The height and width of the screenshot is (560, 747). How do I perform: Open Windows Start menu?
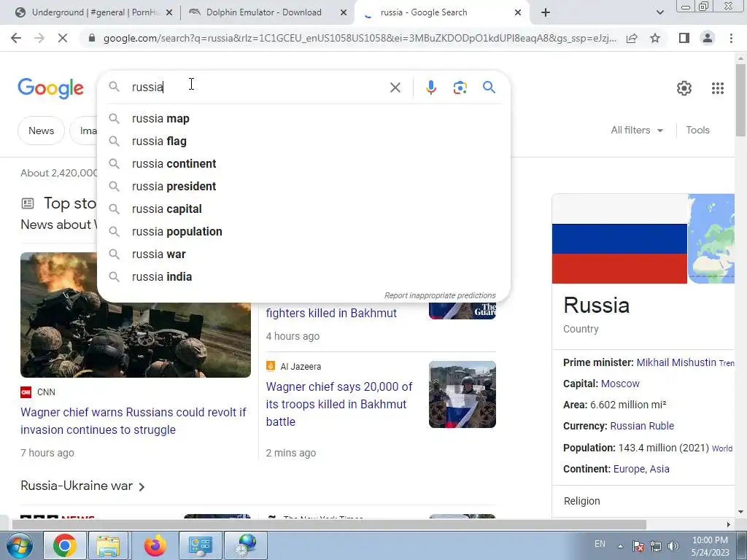click(x=19, y=545)
